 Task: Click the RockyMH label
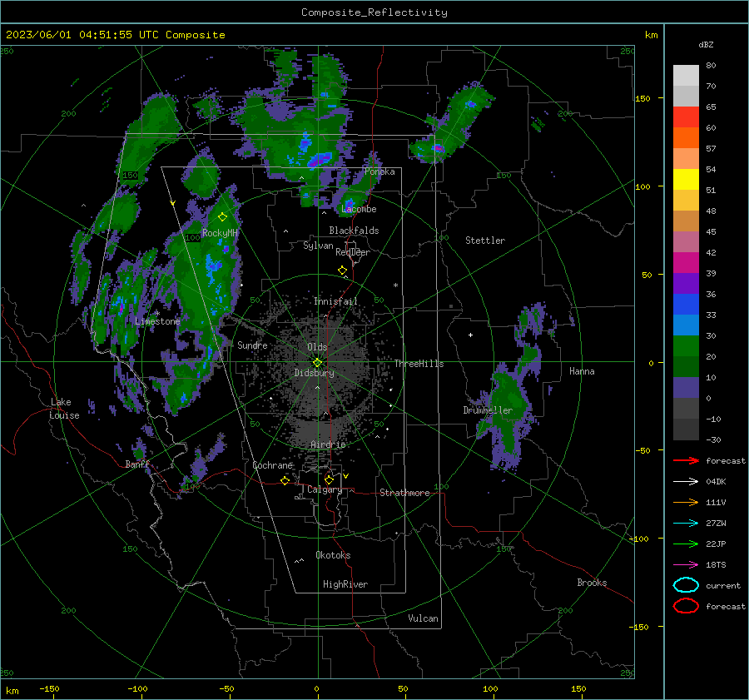point(220,233)
